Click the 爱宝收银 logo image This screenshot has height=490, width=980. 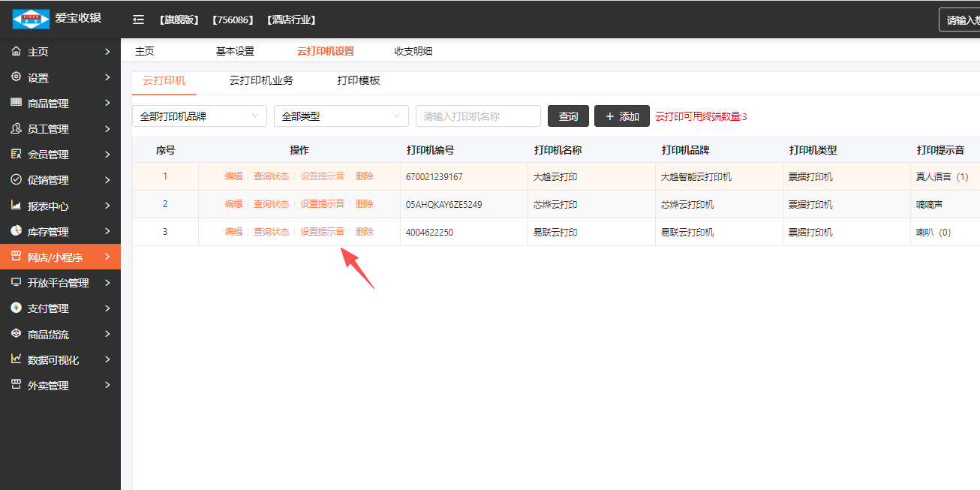pos(31,19)
